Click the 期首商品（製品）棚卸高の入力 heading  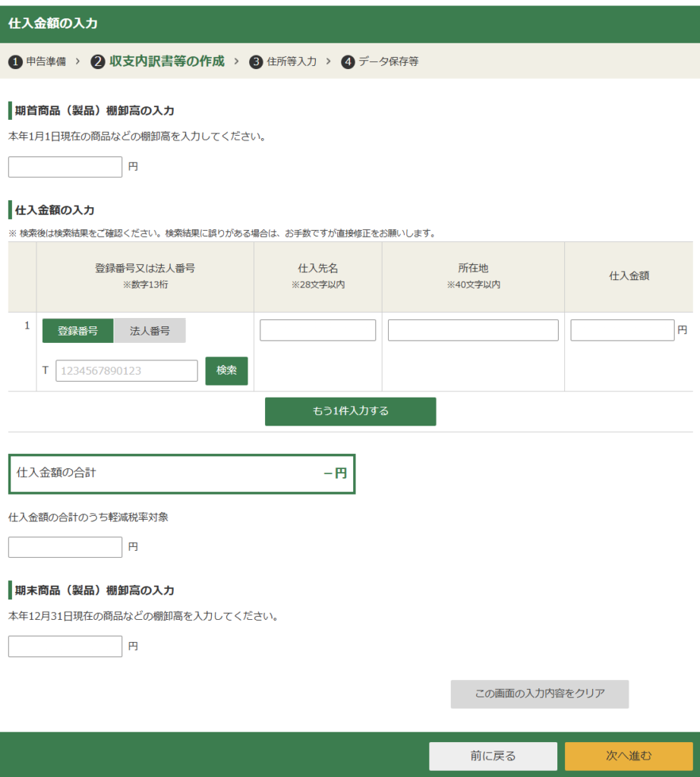(94, 111)
